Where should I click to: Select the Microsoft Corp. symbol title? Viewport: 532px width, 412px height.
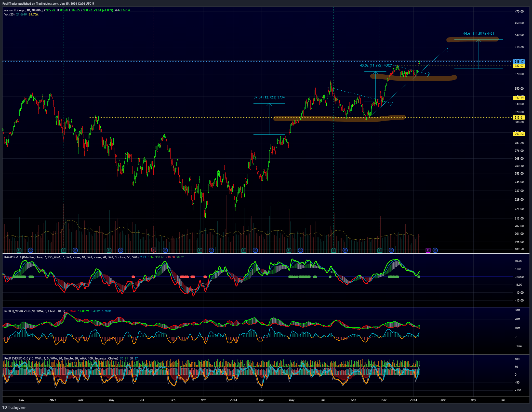[x=23, y=10]
